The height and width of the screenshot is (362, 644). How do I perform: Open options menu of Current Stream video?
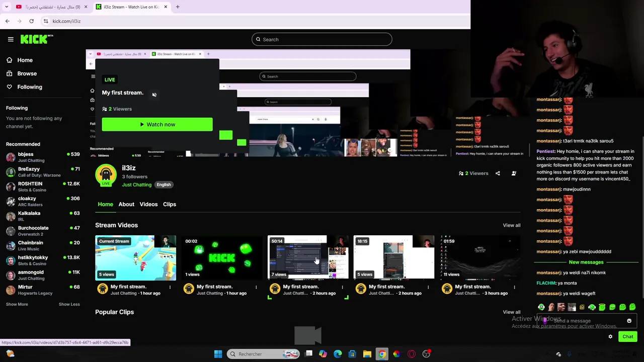170,288
